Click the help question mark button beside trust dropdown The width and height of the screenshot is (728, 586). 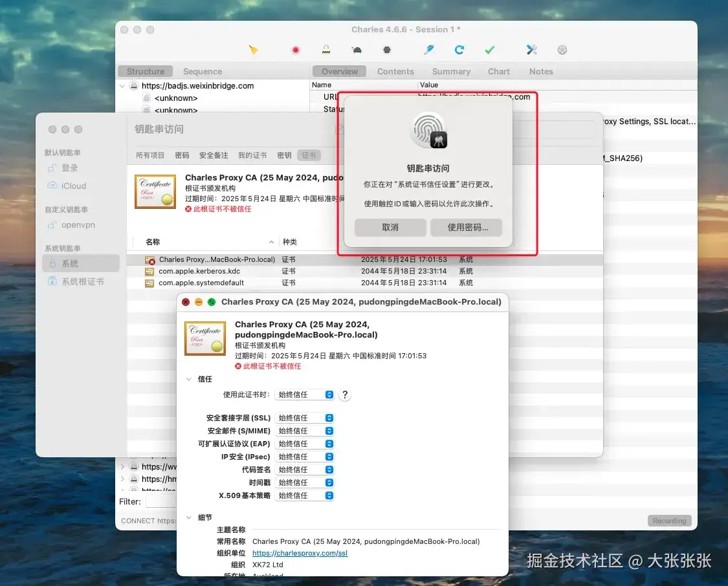tap(344, 395)
